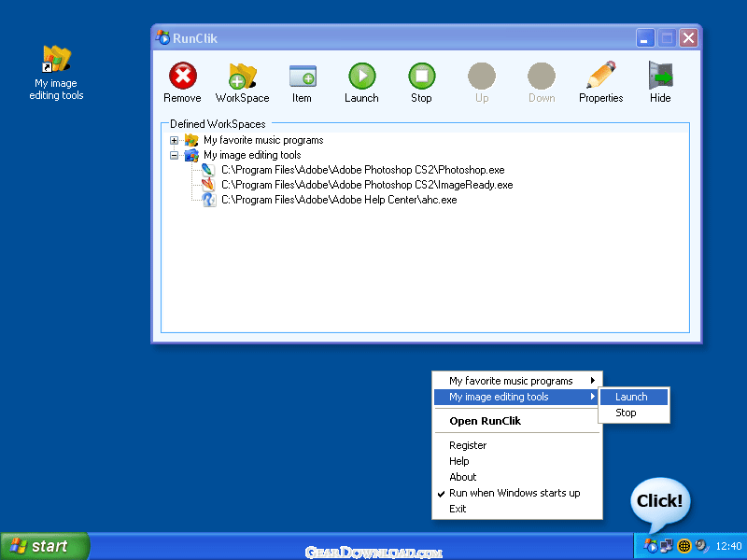Click the speaker volume tray icon

pyautogui.click(x=702, y=546)
